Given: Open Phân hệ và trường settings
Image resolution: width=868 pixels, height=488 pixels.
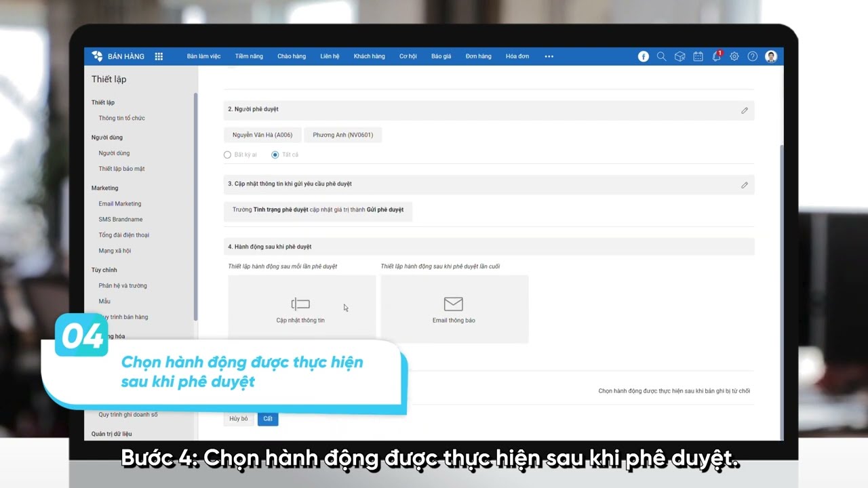Looking at the screenshot, I should coord(123,285).
